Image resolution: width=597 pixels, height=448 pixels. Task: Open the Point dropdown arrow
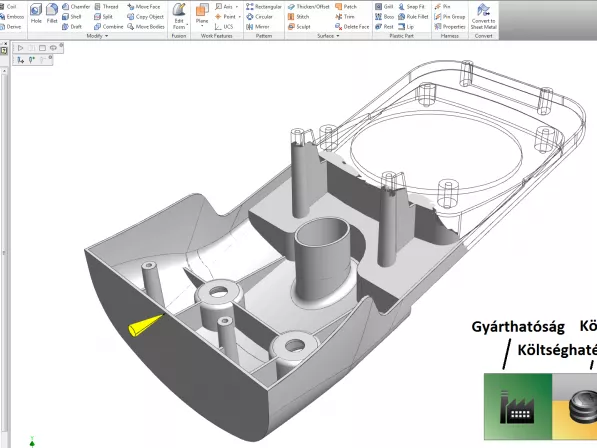point(239,17)
